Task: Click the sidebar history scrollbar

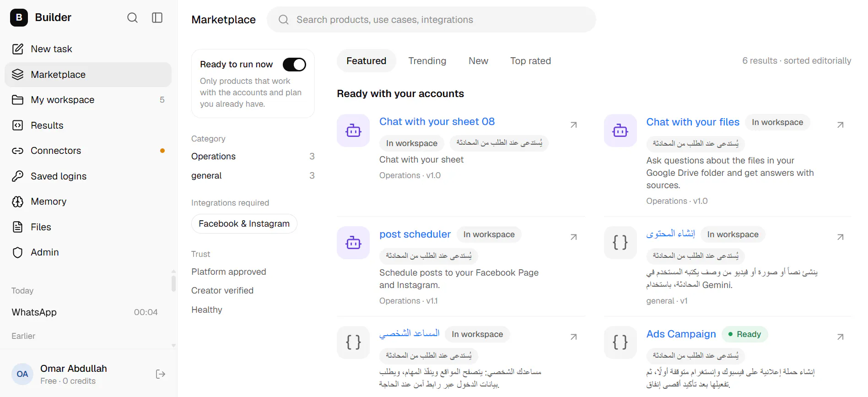Action: coord(173,283)
